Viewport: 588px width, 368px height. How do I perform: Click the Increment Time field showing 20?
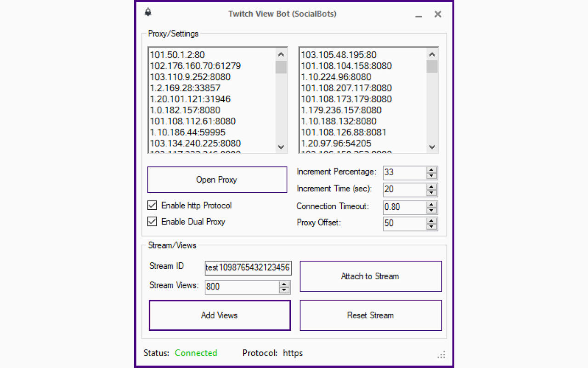405,190
